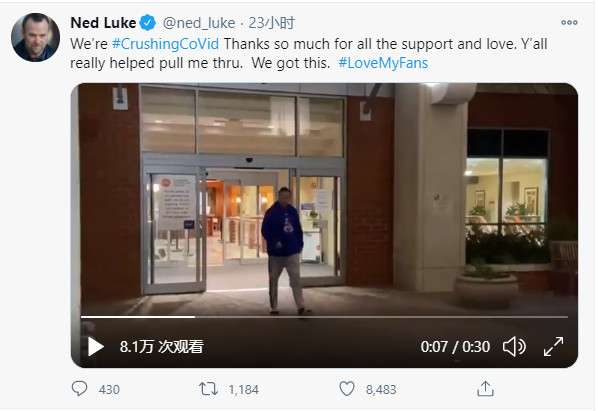The image size is (598, 411).
Task: Open the tweet timestamp 23小时
Action: click(x=272, y=23)
